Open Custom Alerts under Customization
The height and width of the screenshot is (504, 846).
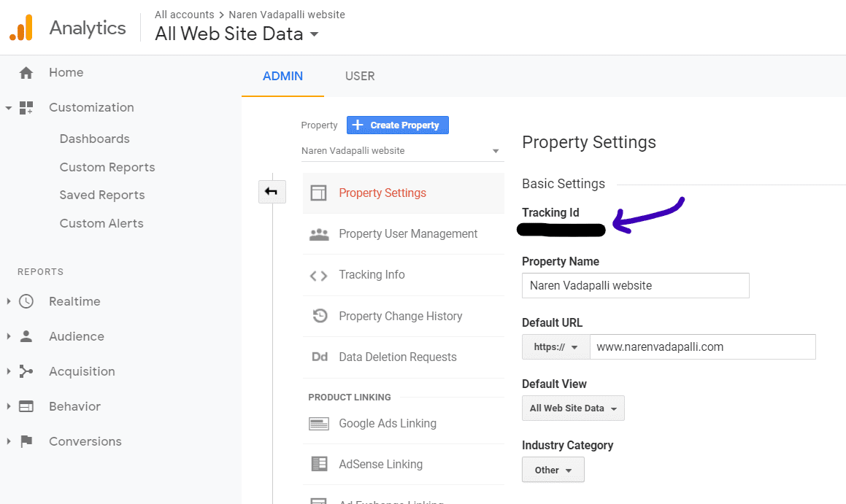[101, 224]
